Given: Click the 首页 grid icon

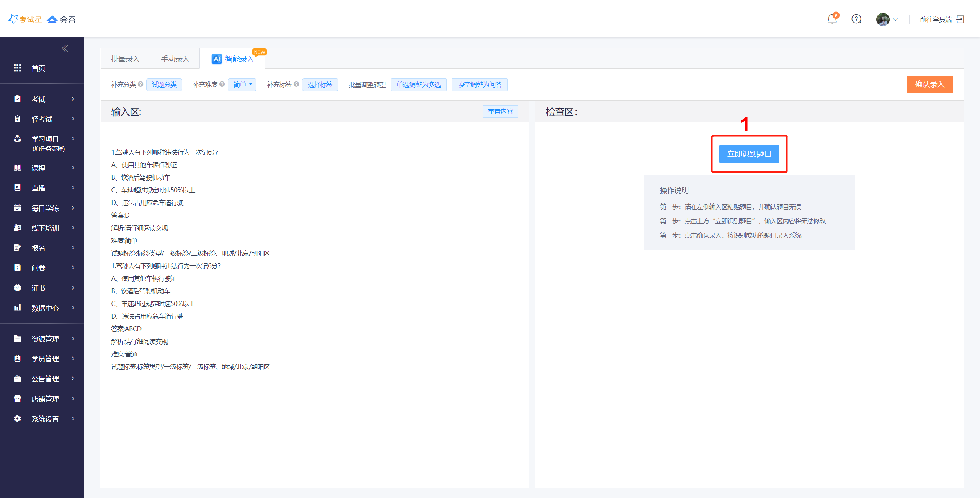Looking at the screenshot, I should pos(17,68).
